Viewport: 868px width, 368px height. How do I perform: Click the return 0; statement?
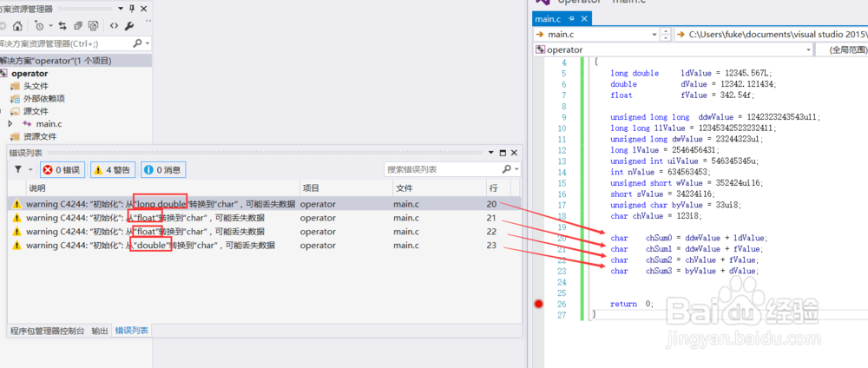tap(632, 303)
